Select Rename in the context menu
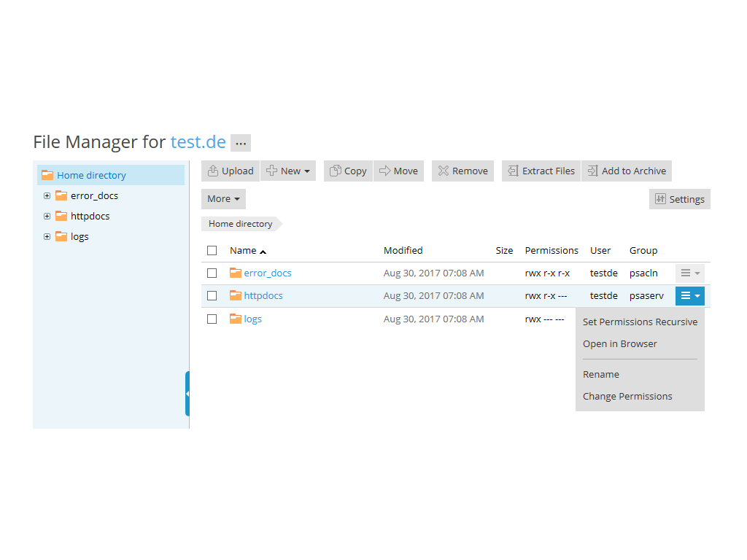The height and width of the screenshot is (560, 747). 601,374
